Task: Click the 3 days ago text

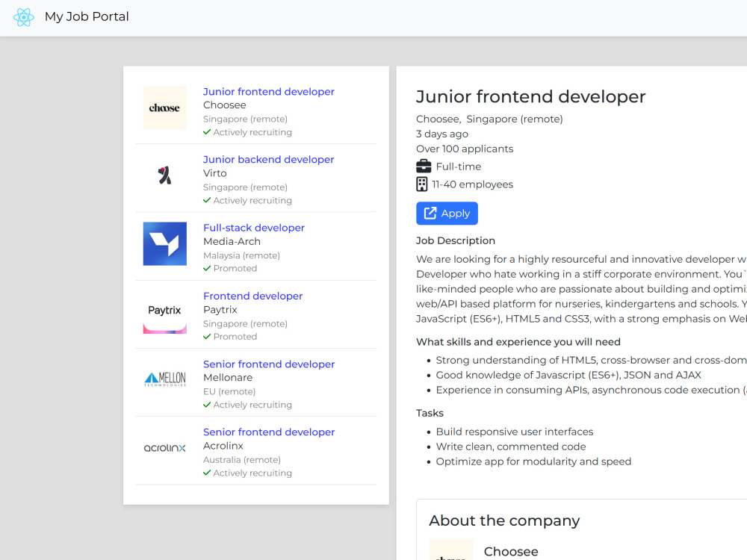Action: click(x=442, y=134)
